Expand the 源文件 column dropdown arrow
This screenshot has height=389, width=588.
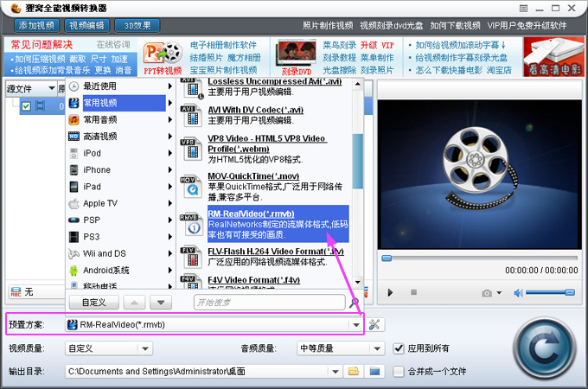click(x=51, y=88)
